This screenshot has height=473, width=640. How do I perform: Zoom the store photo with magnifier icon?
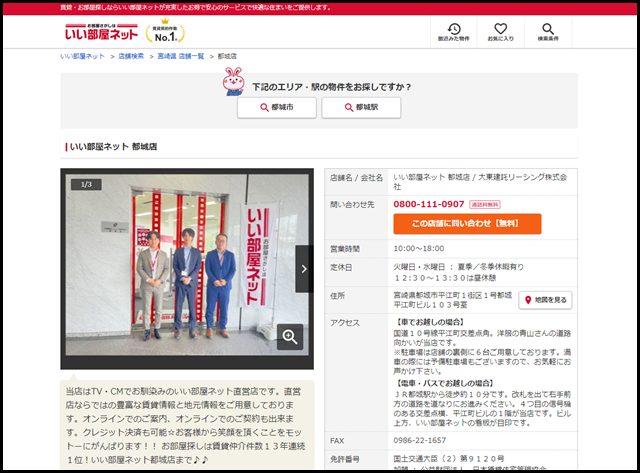[x=290, y=337]
